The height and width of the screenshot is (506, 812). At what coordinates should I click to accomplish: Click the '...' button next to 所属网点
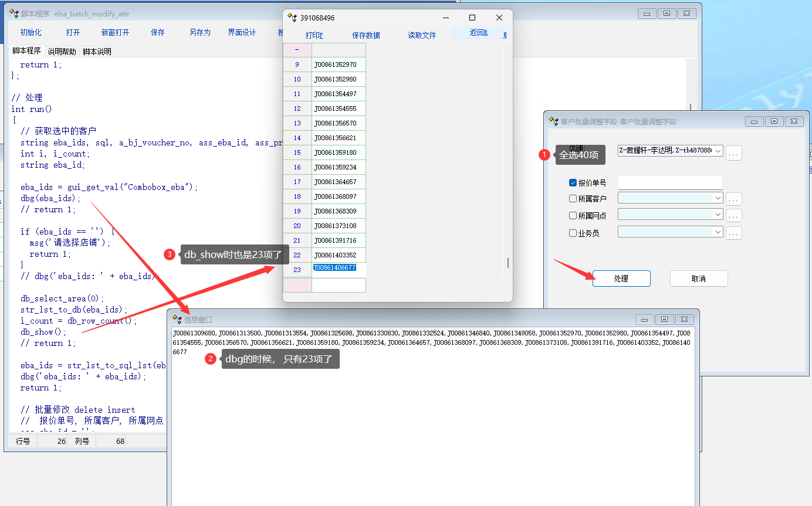pyautogui.click(x=734, y=216)
